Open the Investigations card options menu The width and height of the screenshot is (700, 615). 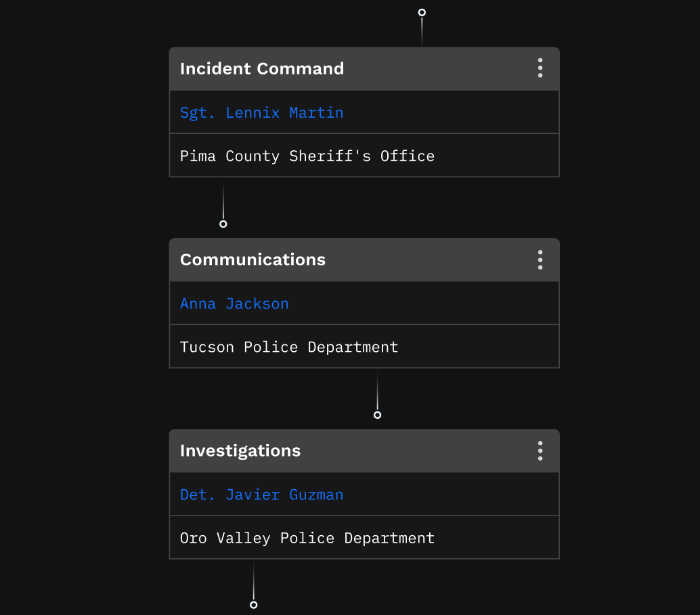tap(540, 451)
